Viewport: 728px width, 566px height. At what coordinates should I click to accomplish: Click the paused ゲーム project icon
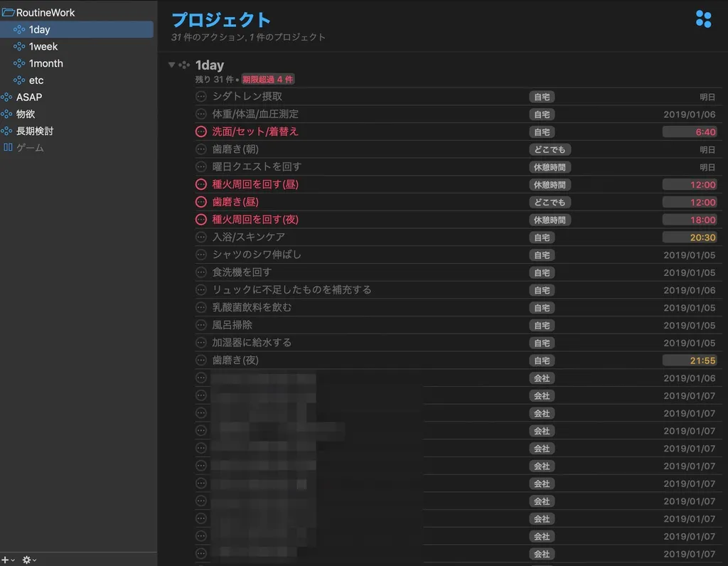(8, 148)
